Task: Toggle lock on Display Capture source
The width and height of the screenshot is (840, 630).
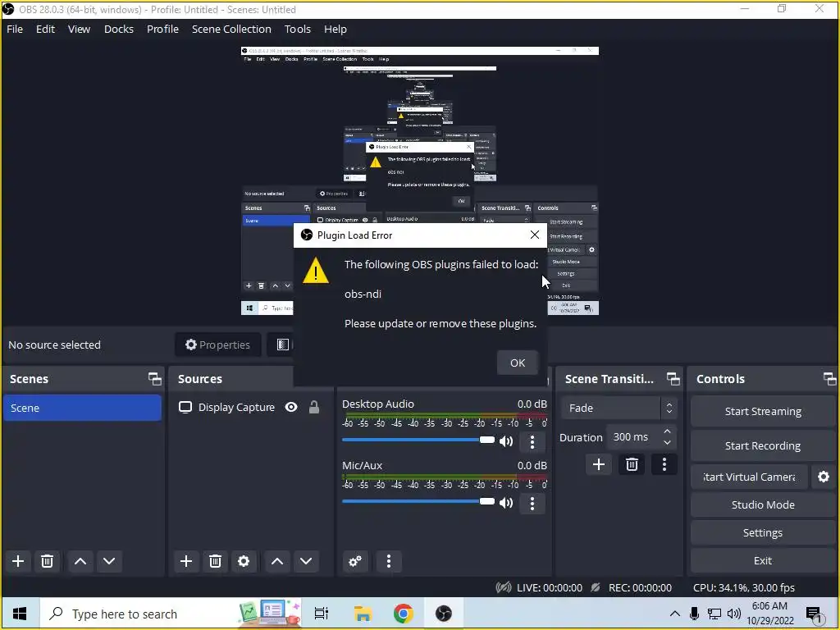Action: click(x=314, y=407)
